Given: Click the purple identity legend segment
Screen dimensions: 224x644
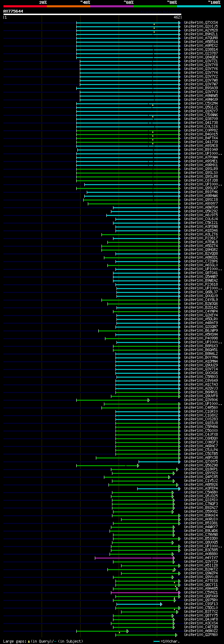Looking at the screenshot, I should tap(112, 6).
